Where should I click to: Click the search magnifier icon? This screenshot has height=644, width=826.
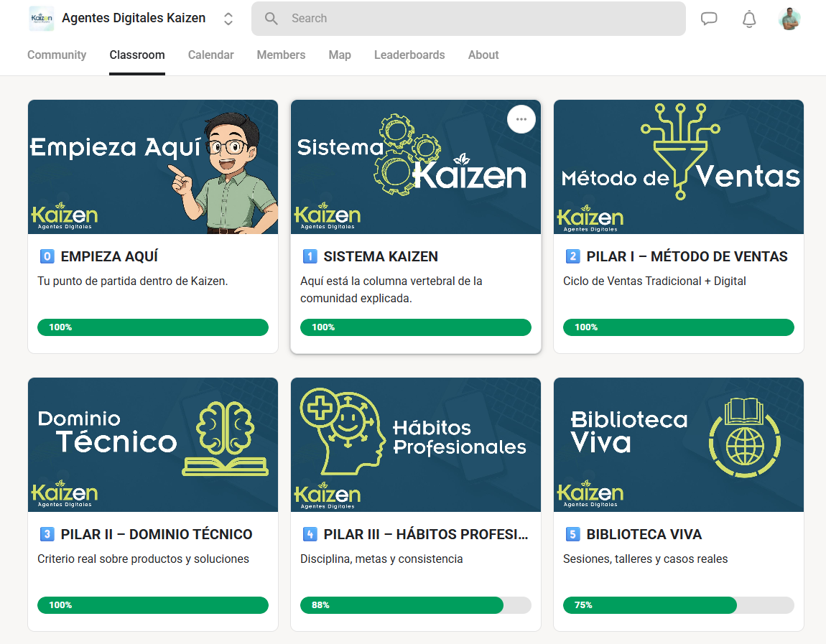[x=272, y=19]
